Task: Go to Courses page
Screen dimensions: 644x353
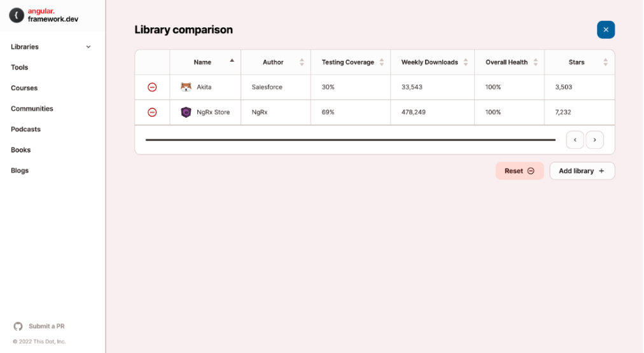Action: pyautogui.click(x=24, y=88)
